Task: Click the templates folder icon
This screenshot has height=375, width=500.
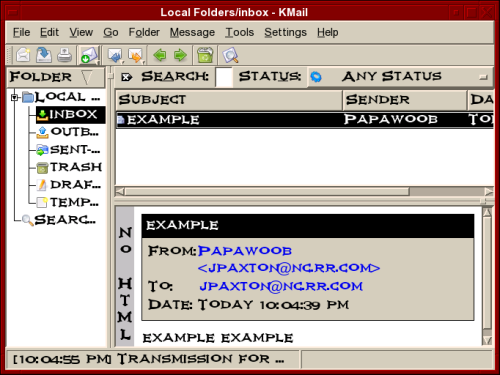Action: coord(42,202)
